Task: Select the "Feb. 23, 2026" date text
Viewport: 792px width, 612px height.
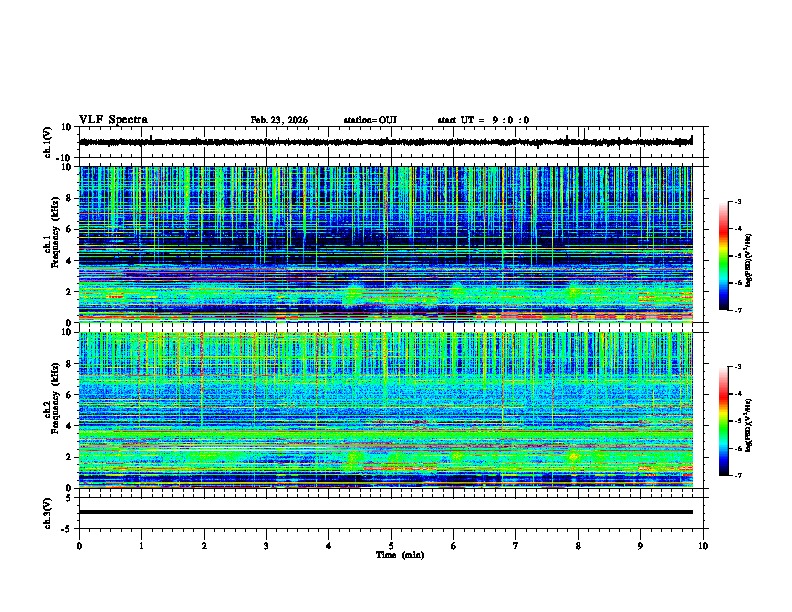Action: tap(279, 120)
